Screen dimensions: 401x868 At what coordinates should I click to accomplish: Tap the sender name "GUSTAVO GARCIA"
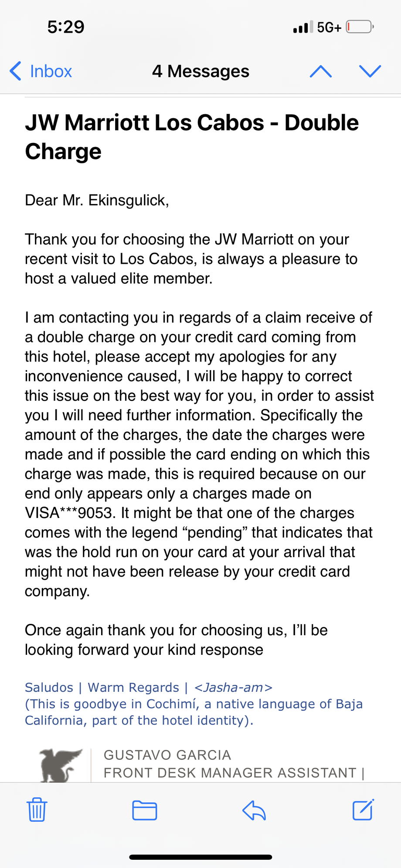coord(167,755)
